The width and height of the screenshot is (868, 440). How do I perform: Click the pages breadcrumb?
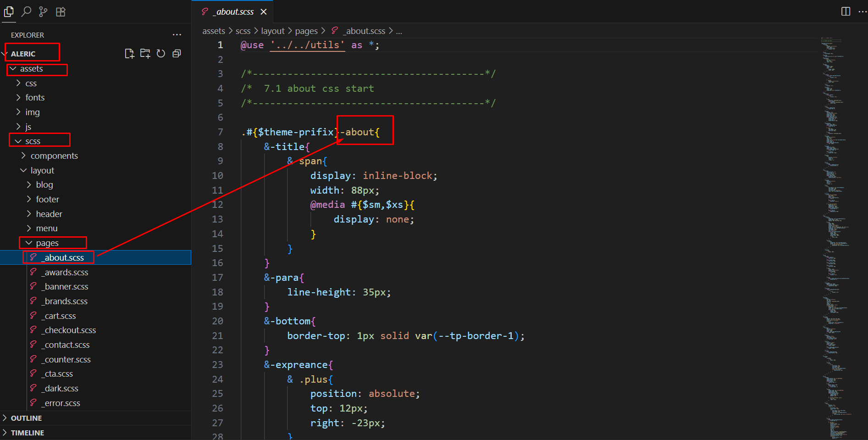tap(306, 31)
